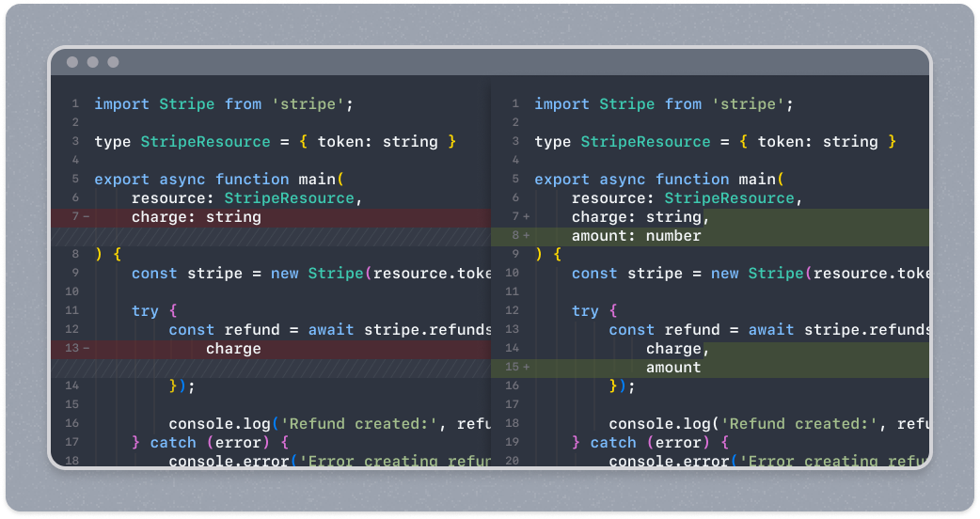This screenshot has height=519, width=980.
Task: Select the added 'amount' line 15 in right pane
Action: (672, 368)
